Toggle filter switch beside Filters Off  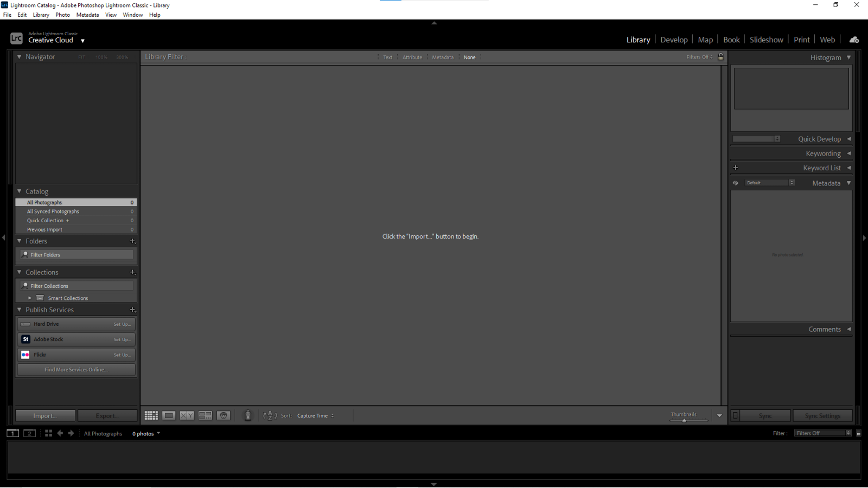pyautogui.click(x=858, y=433)
